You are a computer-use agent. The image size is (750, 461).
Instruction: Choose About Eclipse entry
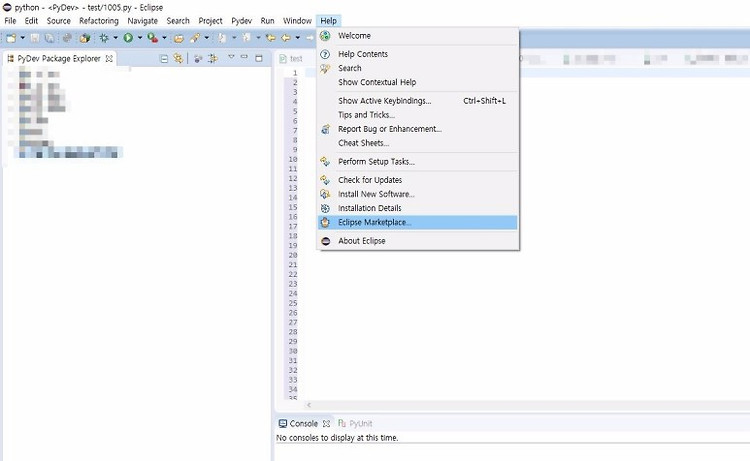coord(418,241)
